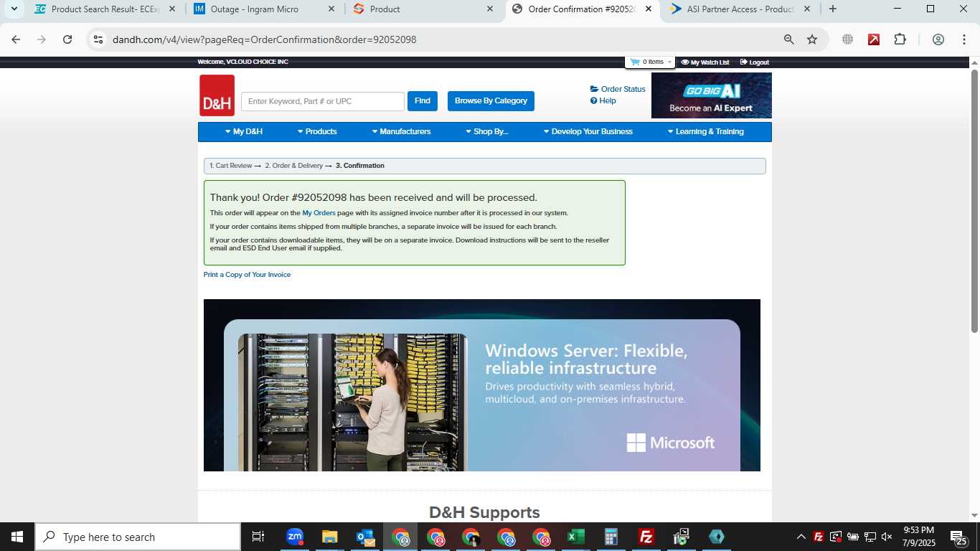Click the site information icon in address bar
Viewport: 980px width, 551px height.
[98, 39]
